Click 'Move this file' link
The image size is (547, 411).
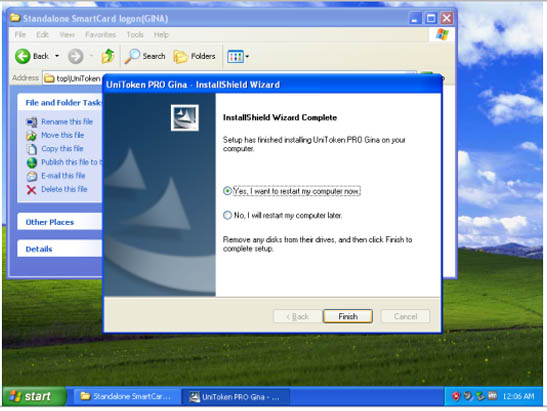pyautogui.click(x=63, y=135)
